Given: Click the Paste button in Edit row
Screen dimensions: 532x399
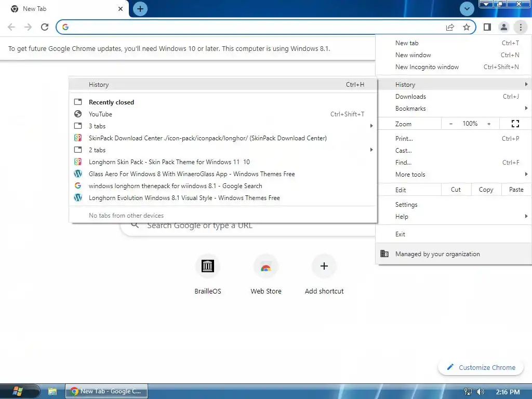Looking at the screenshot, I should [516, 190].
